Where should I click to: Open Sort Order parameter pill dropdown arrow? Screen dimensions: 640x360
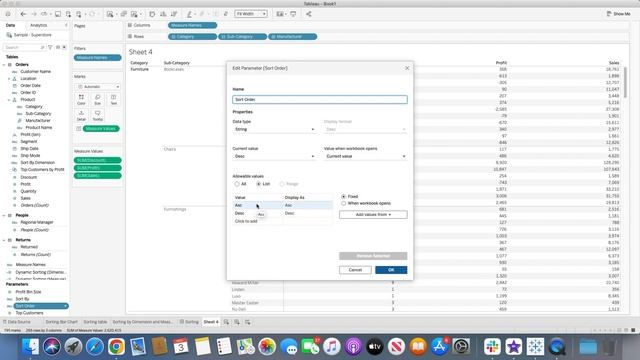(x=65, y=306)
